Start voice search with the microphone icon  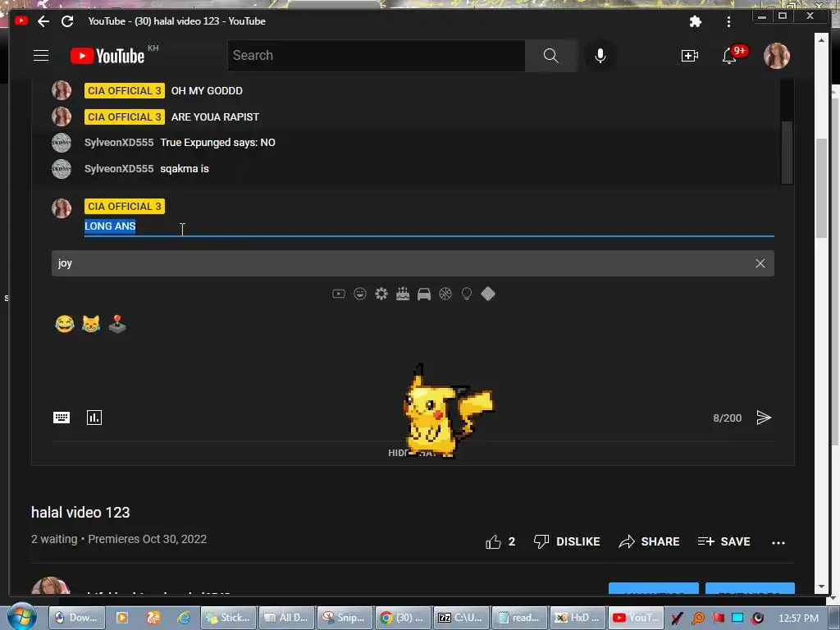pyautogui.click(x=600, y=56)
